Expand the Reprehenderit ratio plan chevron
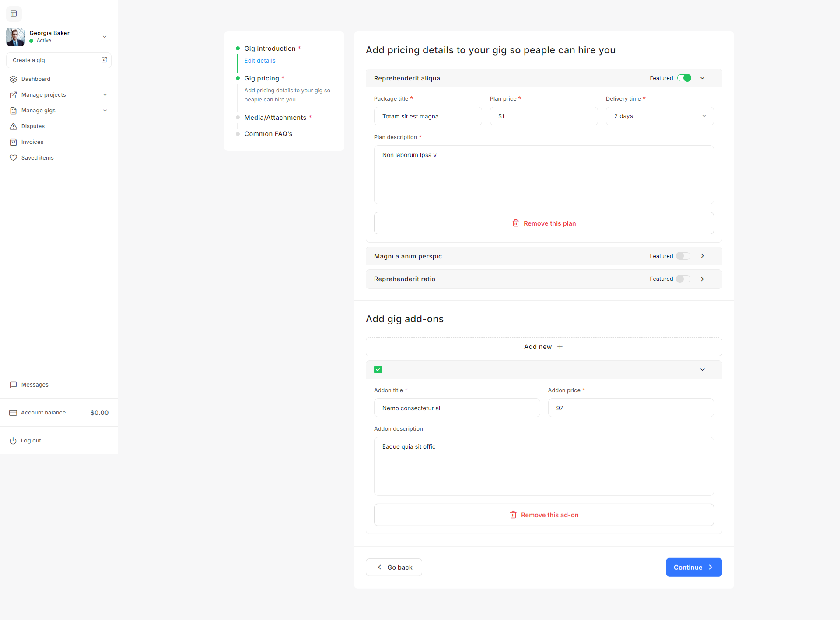 pyautogui.click(x=702, y=279)
